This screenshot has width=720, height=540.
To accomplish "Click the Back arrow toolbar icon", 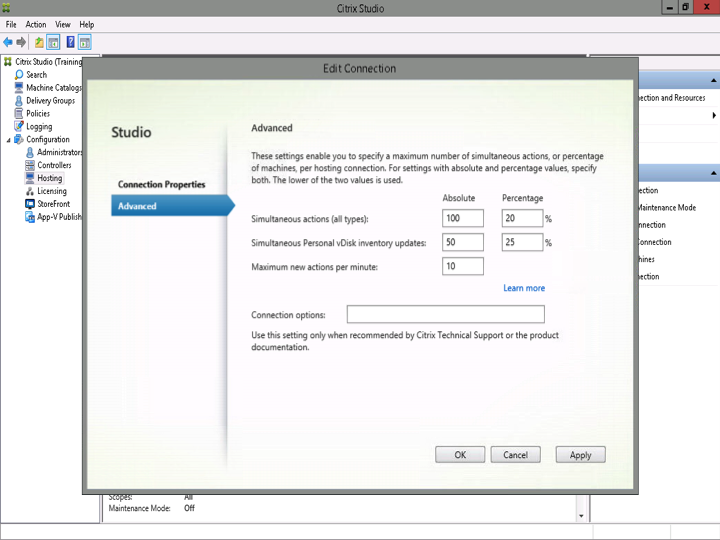I will click(x=8, y=43).
